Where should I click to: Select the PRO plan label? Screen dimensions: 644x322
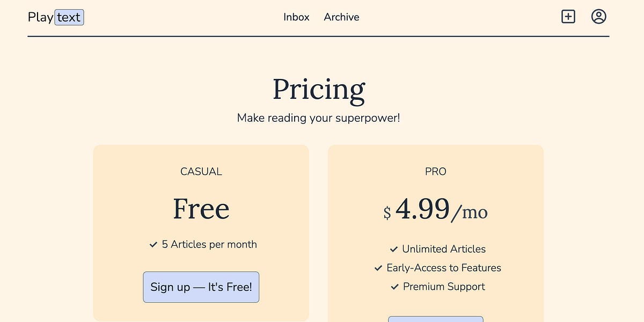point(435,171)
